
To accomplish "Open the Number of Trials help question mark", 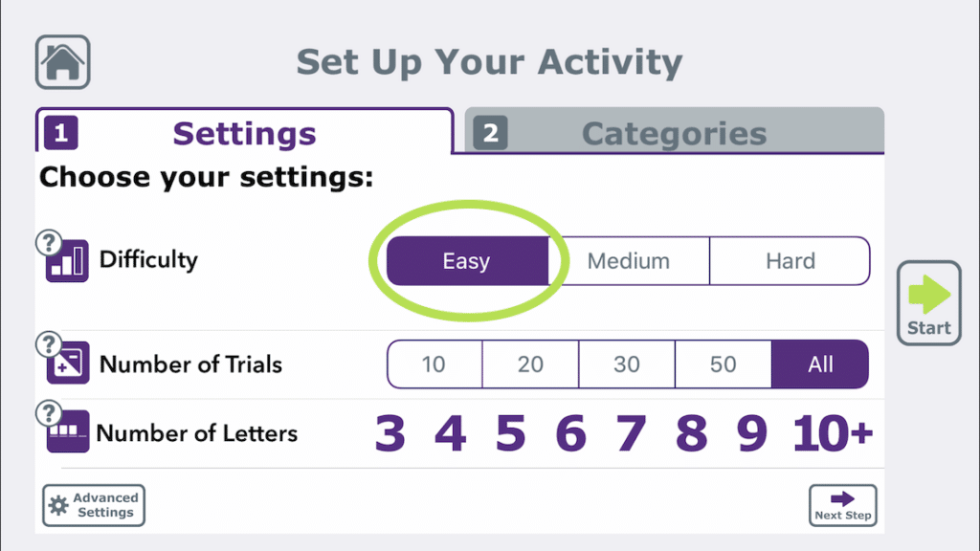I will [49, 346].
